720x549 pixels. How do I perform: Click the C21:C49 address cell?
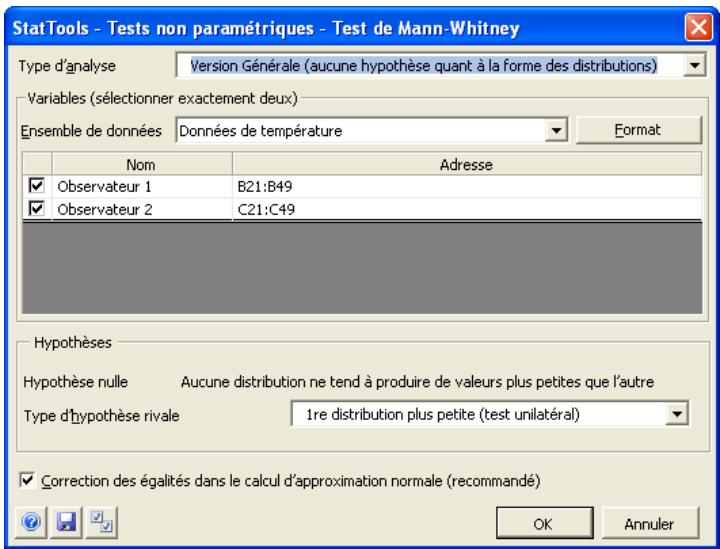(467, 209)
